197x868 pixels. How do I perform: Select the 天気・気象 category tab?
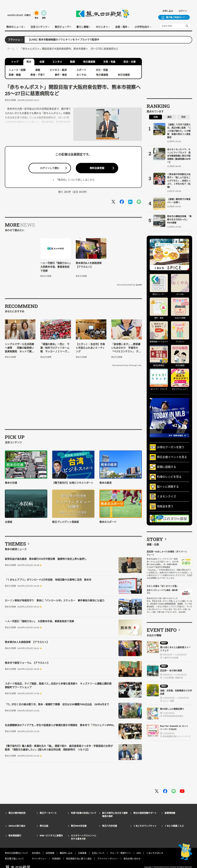tap(109, 62)
